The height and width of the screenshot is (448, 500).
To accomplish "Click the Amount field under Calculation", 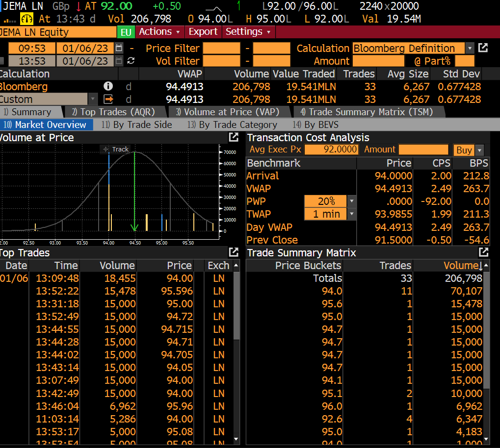I will tap(378, 61).
